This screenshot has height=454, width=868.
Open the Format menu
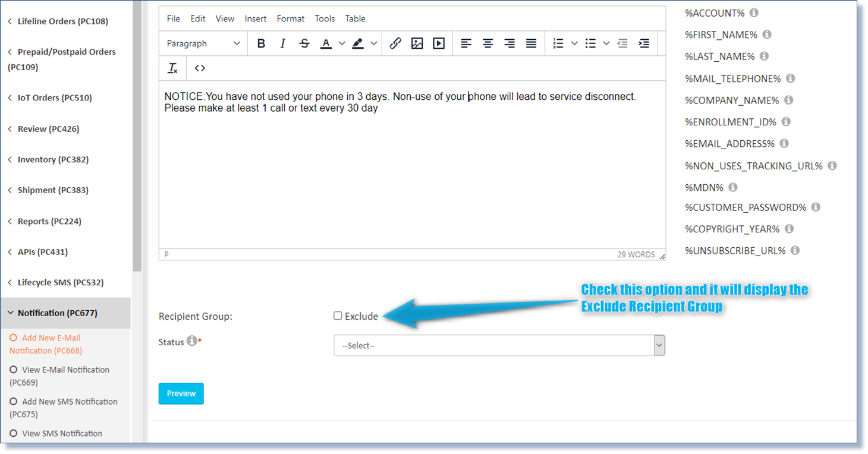(x=291, y=18)
